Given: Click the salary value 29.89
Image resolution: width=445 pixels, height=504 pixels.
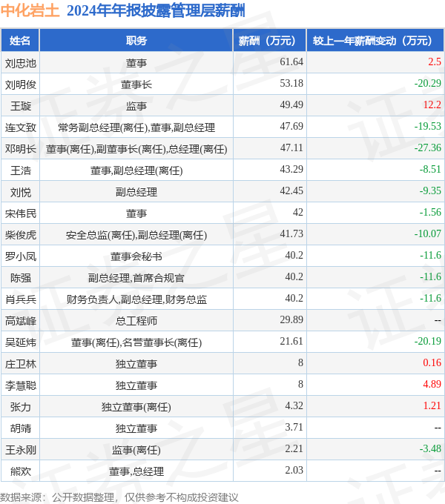Looking at the screenshot, I should [291, 320].
